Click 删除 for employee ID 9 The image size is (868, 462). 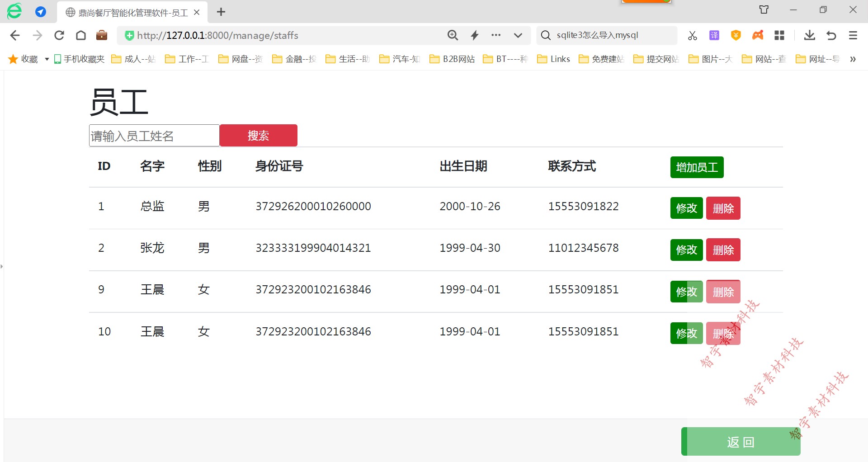point(723,292)
